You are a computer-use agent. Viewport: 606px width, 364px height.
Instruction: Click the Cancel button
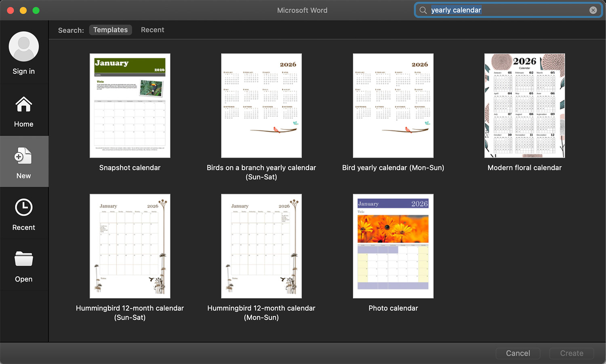[x=518, y=353]
